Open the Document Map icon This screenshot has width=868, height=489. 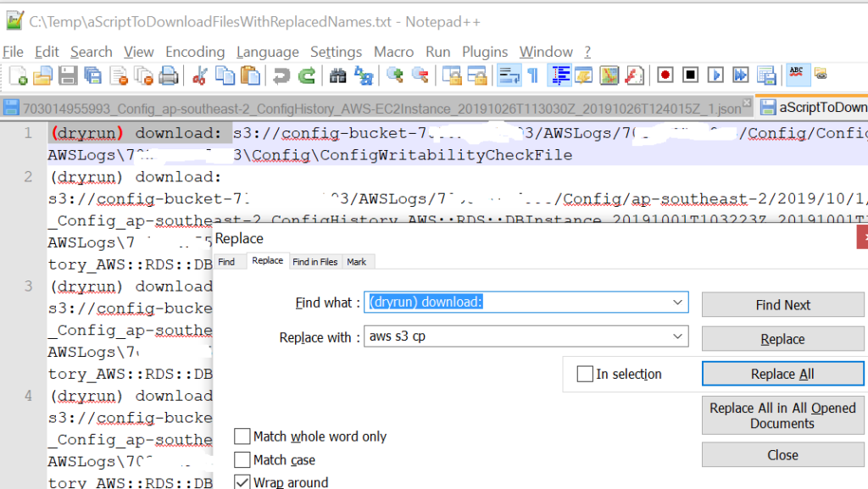pos(609,75)
